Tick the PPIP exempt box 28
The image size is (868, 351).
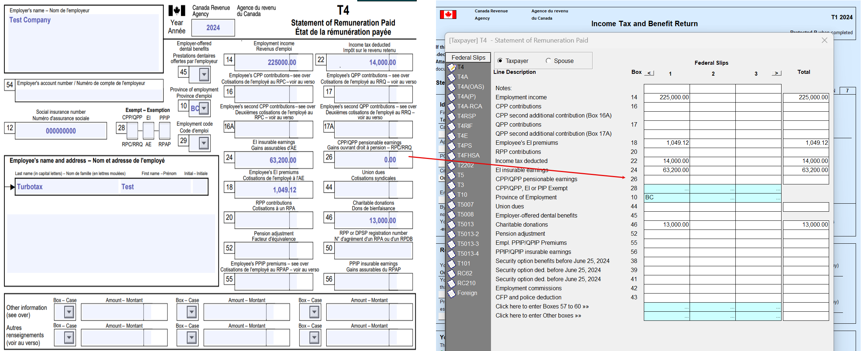click(165, 130)
